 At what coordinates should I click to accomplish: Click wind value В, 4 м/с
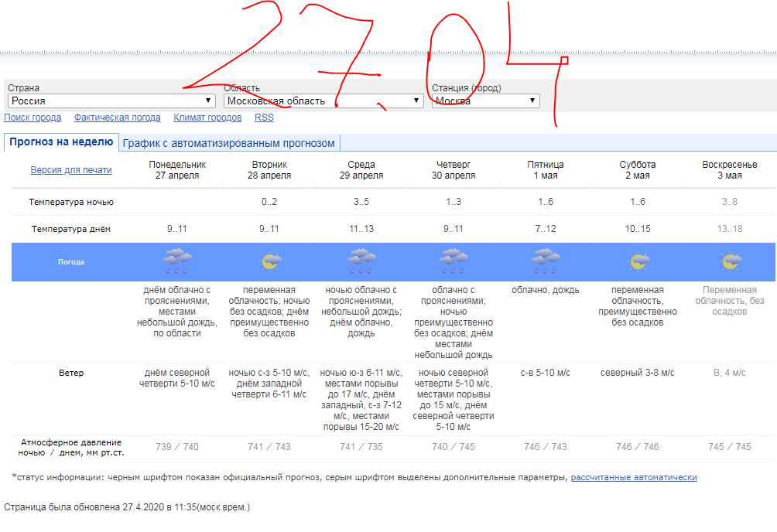tap(730, 373)
